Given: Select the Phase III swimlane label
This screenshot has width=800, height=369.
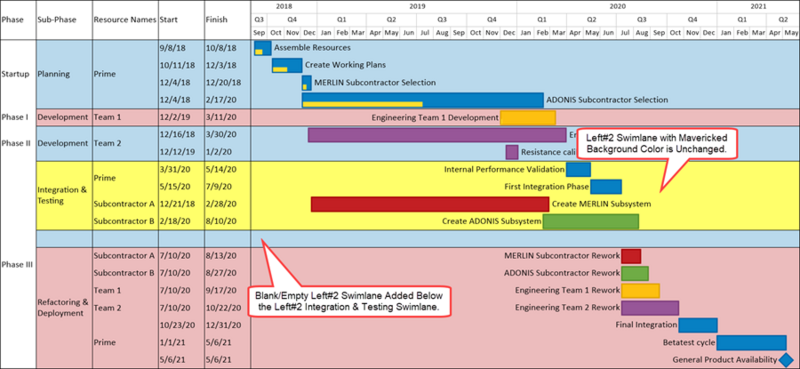Looking at the screenshot, I should tap(17, 265).
